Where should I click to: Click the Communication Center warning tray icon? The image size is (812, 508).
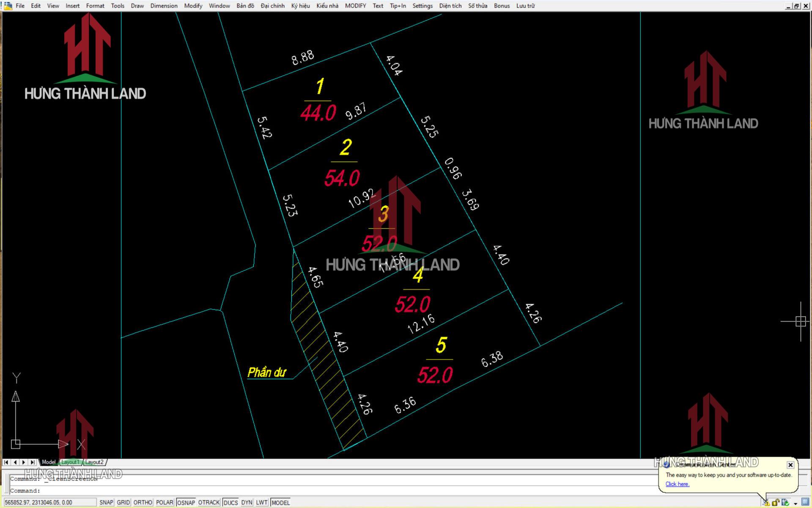coord(766,503)
